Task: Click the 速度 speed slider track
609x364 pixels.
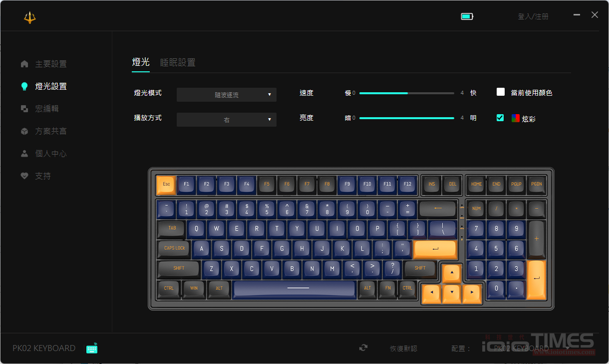Action: point(407,93)
